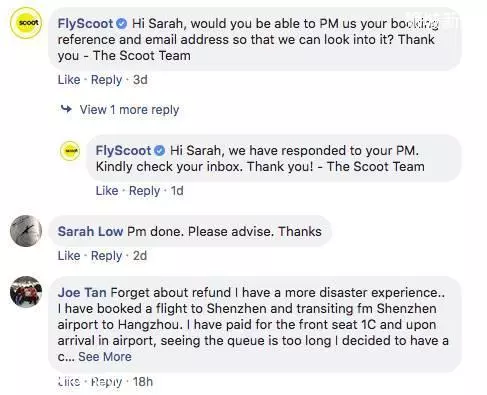Image resolution: width=487 pixels, height=395 pixels.
Task: Open FlyScoot's large yellow profile avatar
Action: [26, 23]
